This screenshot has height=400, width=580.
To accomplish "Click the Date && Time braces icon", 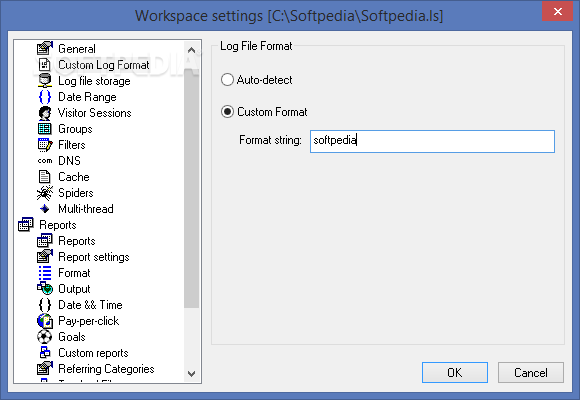I will (x=45, y=305).
